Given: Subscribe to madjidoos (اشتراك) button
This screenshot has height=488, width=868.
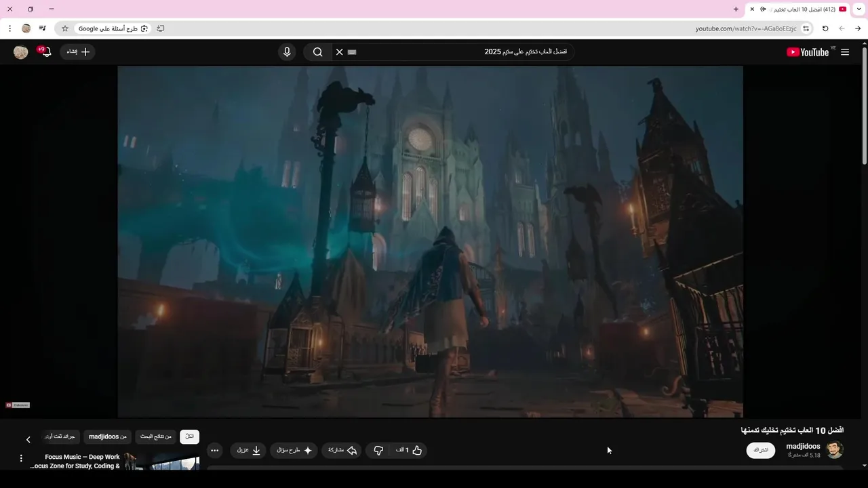Looking at the screenshot, I should point(761,450).
